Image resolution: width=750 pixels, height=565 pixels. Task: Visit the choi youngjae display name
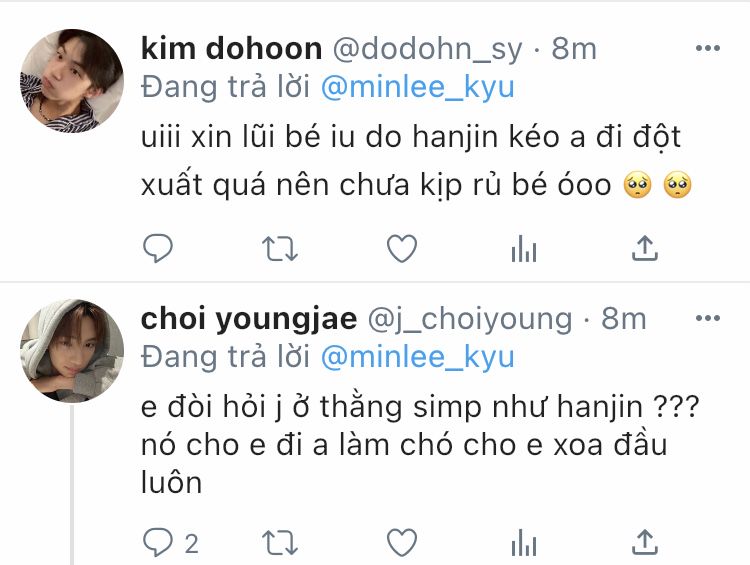(249, 319)
